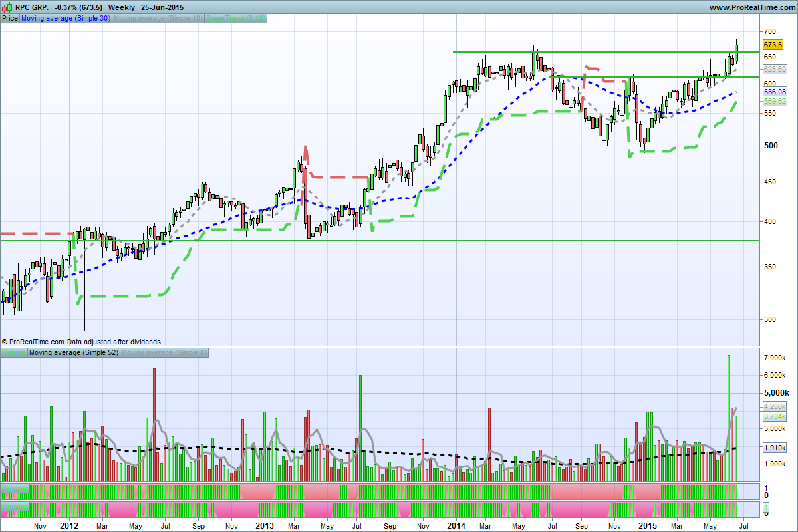Click the 586.08 blue price tag
This screenshot has height=532, width=798.
(x=775, y=92)
